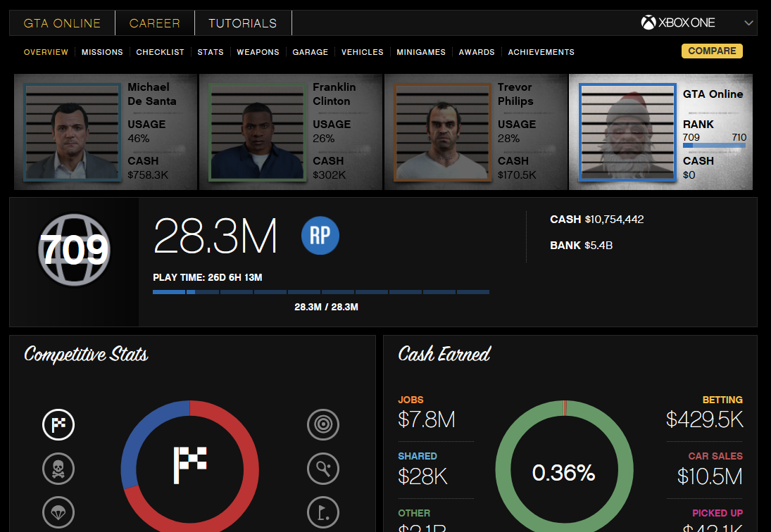Select the races checkered flag stat icon
The image size is (771, 532).
[58, 425]
